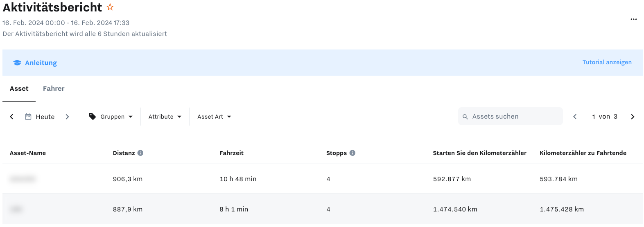Mark Aktivitätsbericht as favorite with the star icon
Image resolution: width=644 pixels, height=227 pixels.
click(110, 7)
